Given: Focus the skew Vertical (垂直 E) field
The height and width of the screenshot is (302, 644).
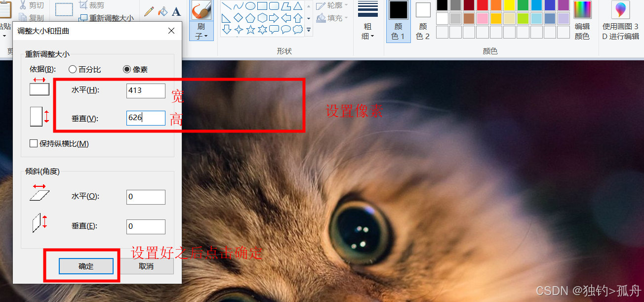Looking at the screenshot, I should (146, 227).
